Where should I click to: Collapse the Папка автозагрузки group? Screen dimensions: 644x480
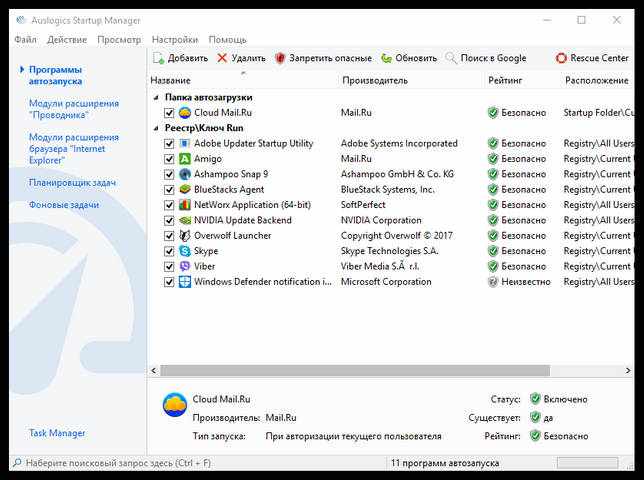point(156,98)
